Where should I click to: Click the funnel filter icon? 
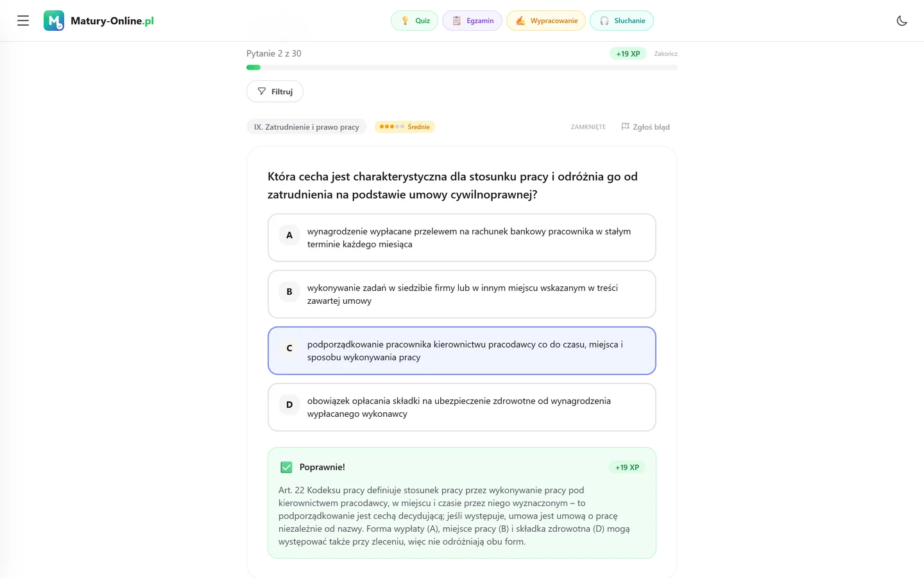click(262, 91)
